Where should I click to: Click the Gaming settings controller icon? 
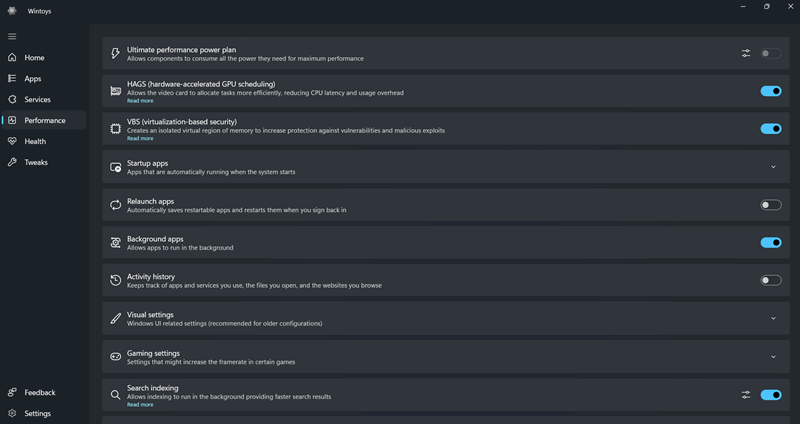coord(116,356)
